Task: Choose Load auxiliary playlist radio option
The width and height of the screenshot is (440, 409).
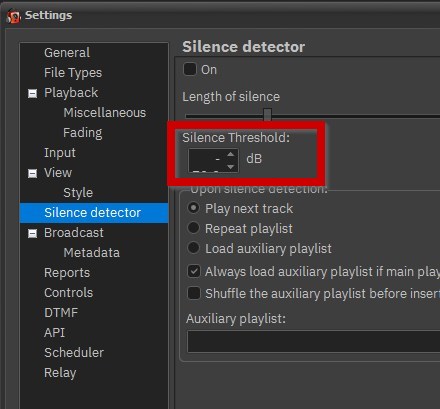Action: pos(193,248)
